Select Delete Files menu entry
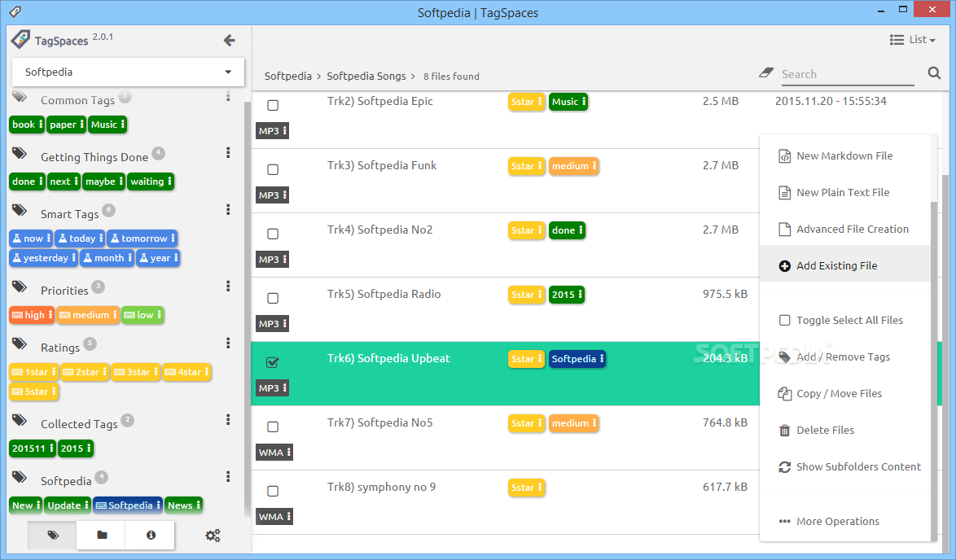This screenshot has height=560, width=956. pos(845,431)
